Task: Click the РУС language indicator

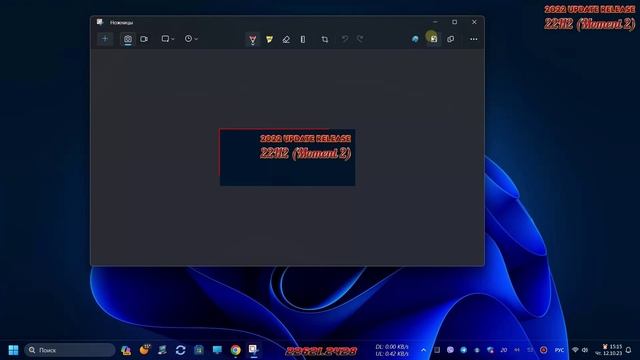Action: click(x=559, y=350)
